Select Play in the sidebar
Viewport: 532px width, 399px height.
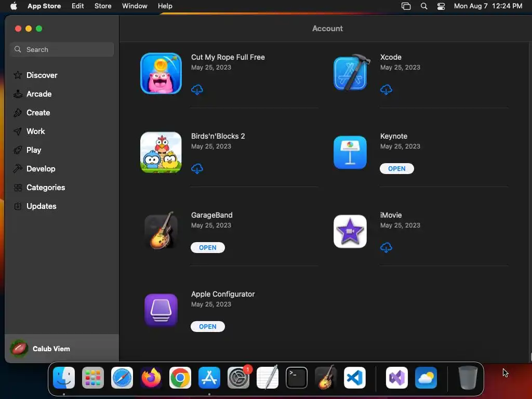point(62,150)
